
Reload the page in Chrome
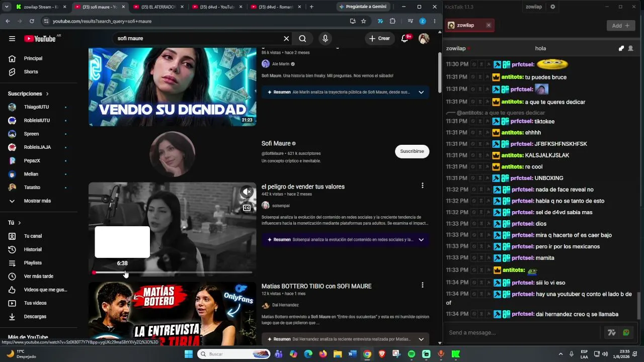32,21
